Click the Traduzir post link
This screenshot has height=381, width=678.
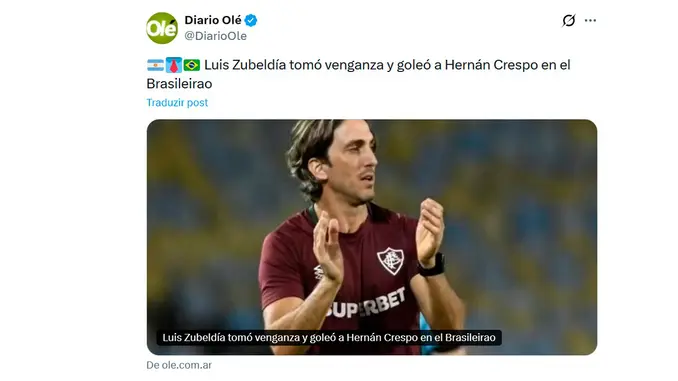point(177,102)
